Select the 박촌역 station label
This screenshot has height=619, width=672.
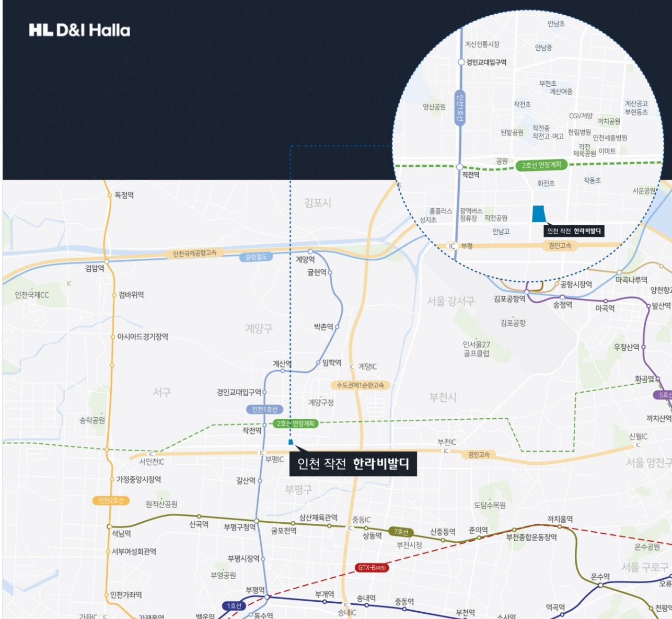[x=323, y=327]
